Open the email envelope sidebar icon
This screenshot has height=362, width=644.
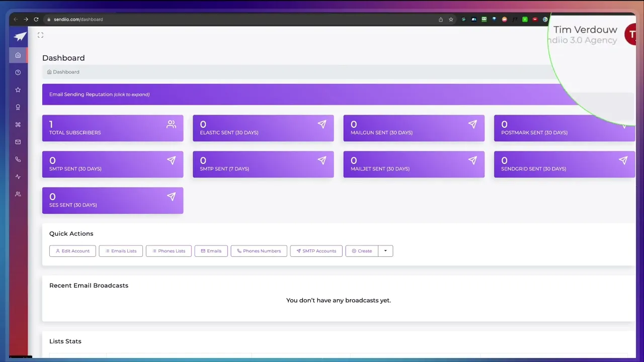coord(18,142)
